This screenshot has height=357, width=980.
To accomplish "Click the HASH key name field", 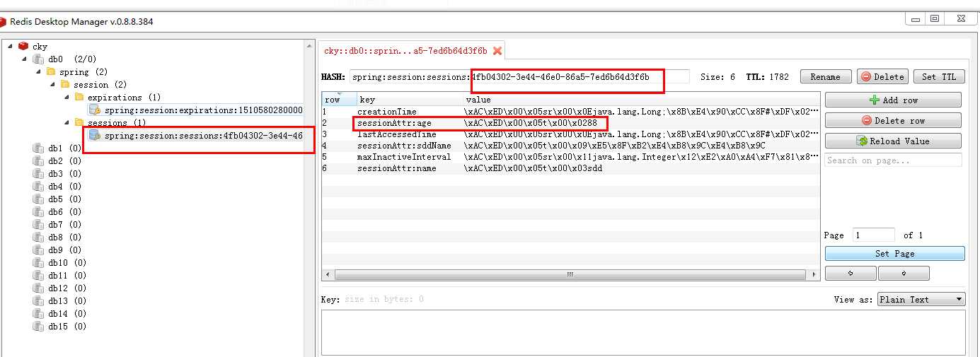I will (x=519, y=76).
